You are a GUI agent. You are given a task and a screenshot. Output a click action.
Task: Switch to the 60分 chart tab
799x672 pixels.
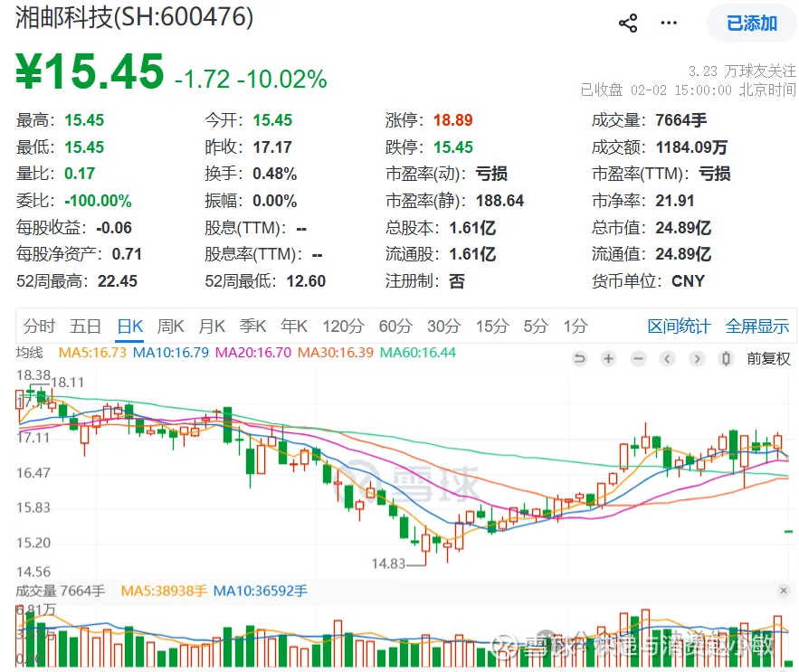[395, 326]
